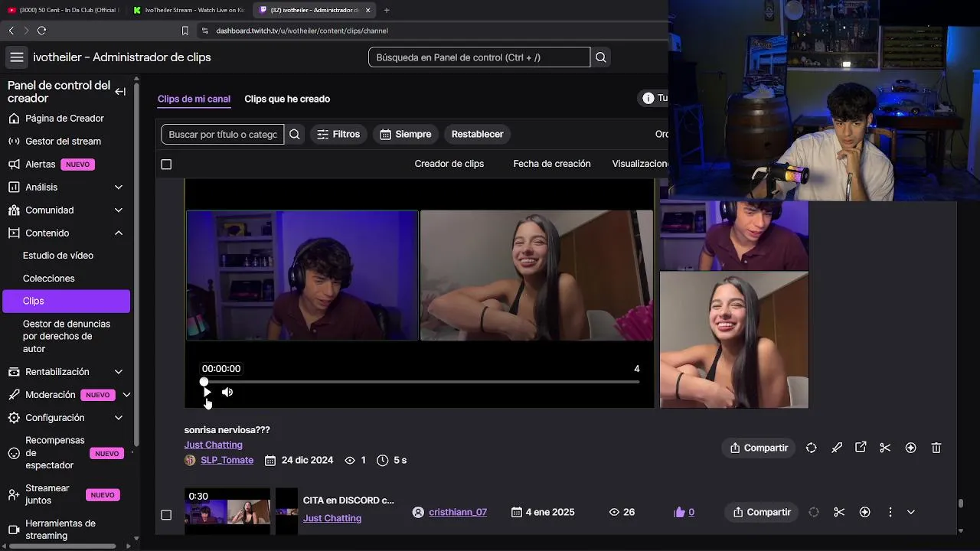Expand the CITA en DISCORD clip row chevron
Viewport: 980px width, 551px height.
910,512
